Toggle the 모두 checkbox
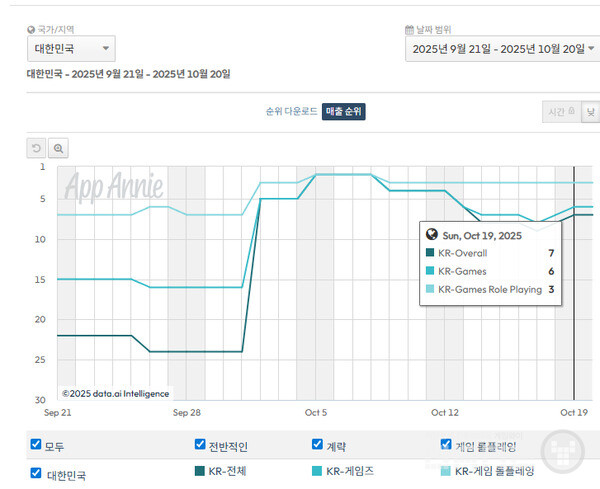The width and height of the screenshot is (600, 489). [36, 445]
